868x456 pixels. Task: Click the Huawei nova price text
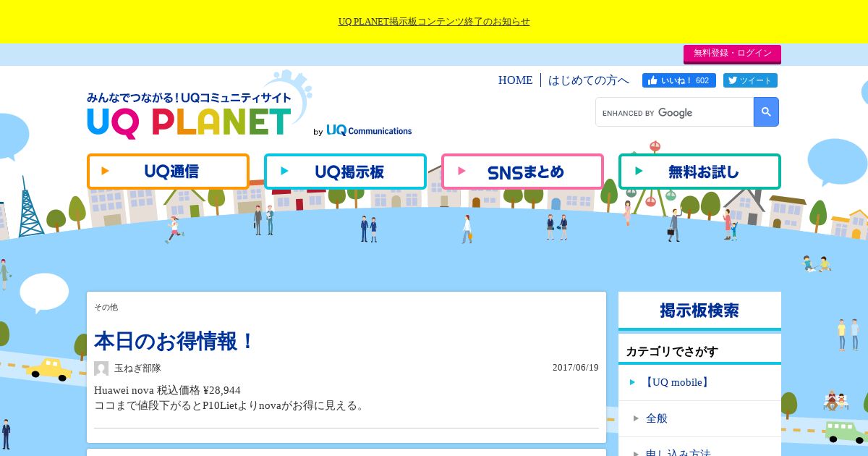coord(167,391)
